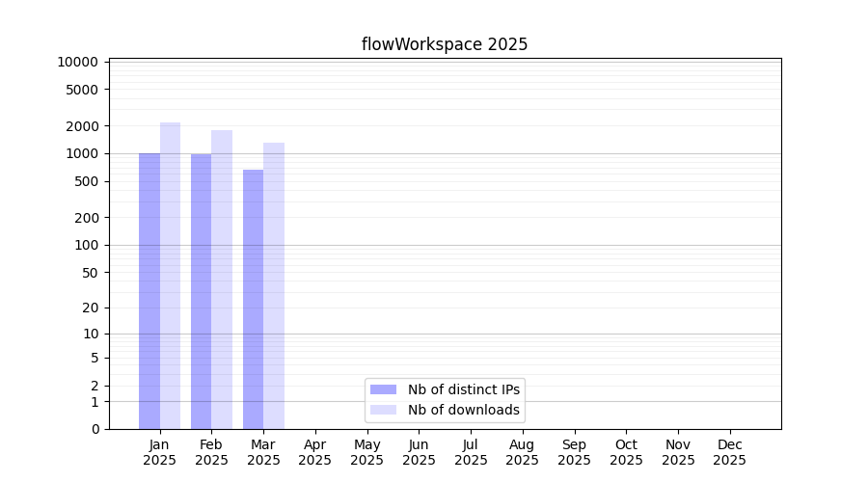Pick the Mar 2025 distinct IPs bar
The width and height of the screenshot is (868, 482).
click(253, 299)
